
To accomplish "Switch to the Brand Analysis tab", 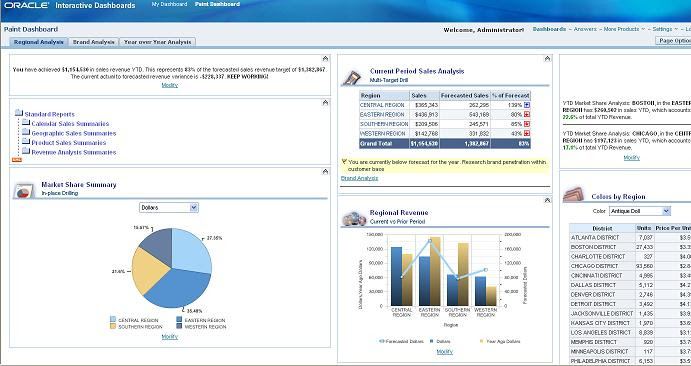I will tap(93, 42).
